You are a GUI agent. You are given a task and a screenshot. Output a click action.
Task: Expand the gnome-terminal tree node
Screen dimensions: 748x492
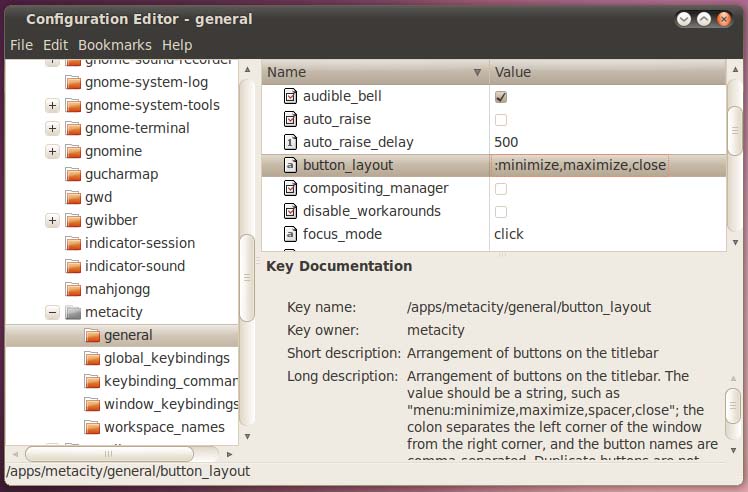[x=52, y=128]
